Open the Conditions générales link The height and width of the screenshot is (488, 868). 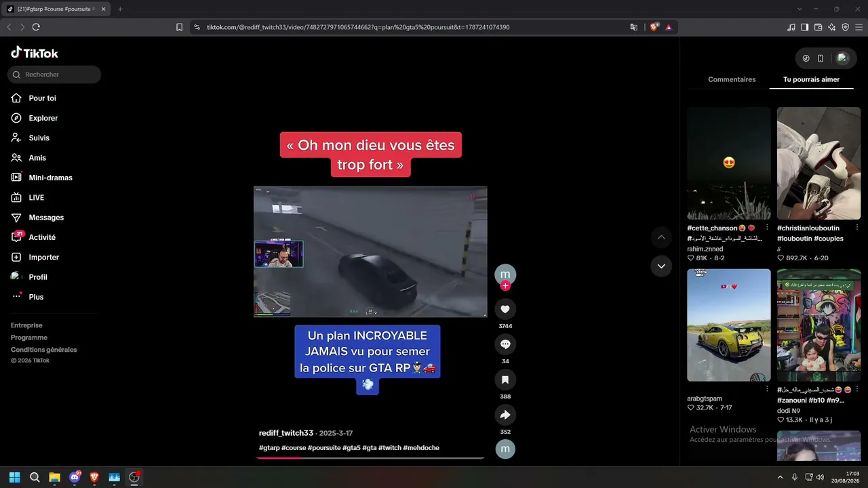44,350
